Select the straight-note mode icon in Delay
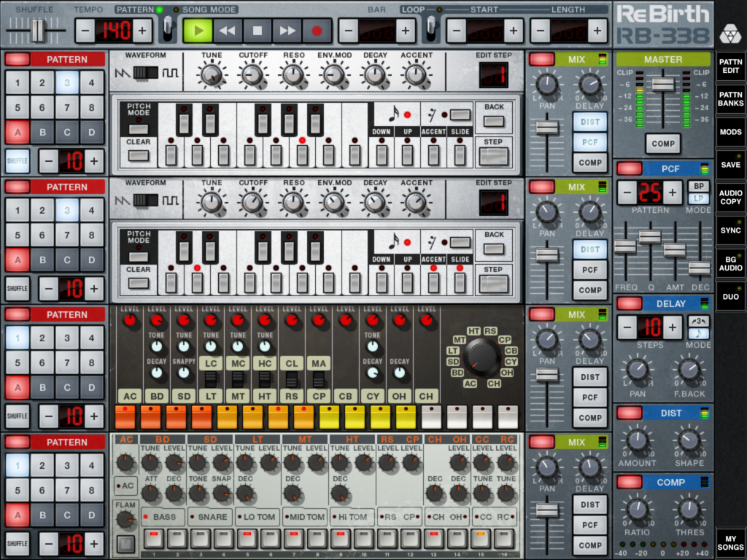Image resolution: width=747 pixels, height=560 pixels. 698,332
